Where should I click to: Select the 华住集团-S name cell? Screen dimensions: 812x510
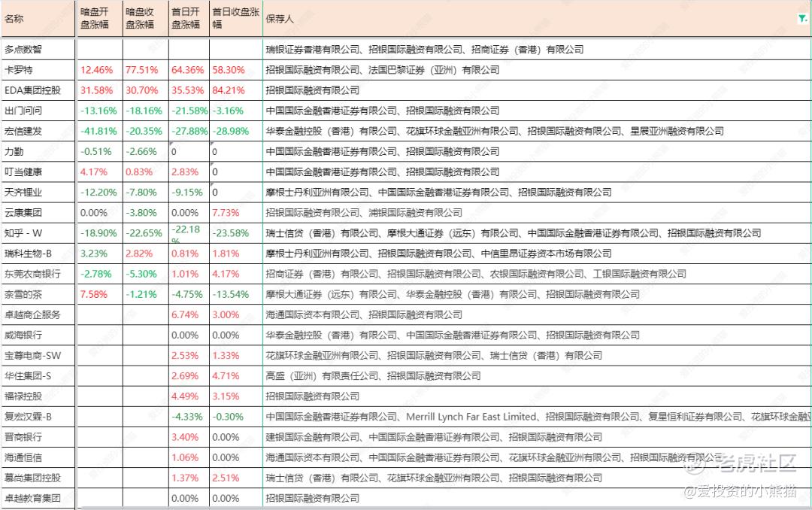point(39,376)
